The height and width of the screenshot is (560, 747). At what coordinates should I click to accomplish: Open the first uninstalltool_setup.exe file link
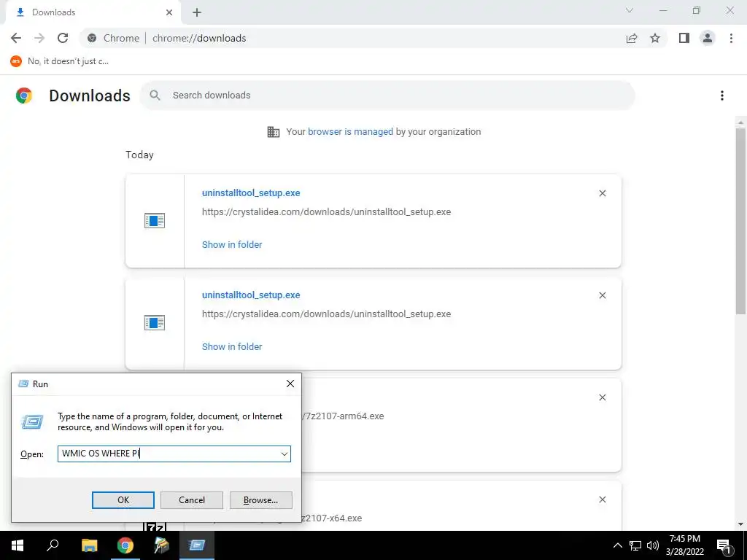pos(251,192)
